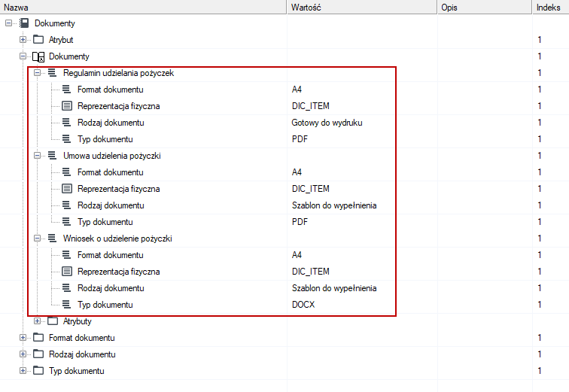
Task: Click the bottom Rodzaj dokumentu folder icon
Action: click(38, 354)
